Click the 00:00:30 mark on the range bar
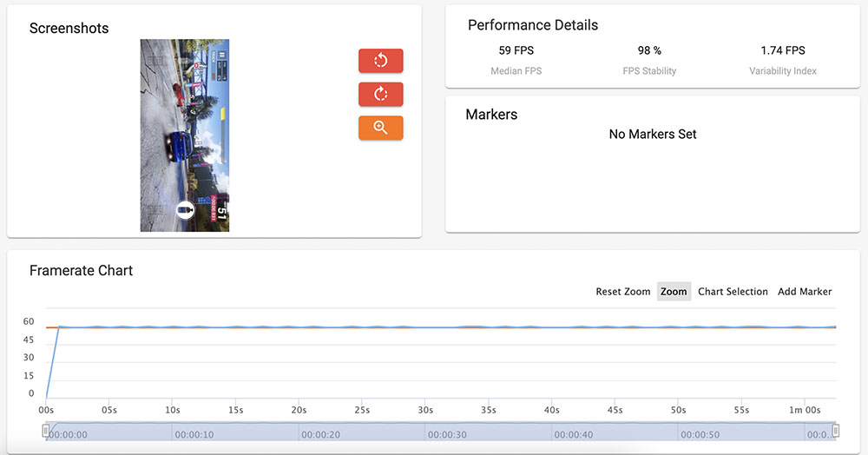 446,434
